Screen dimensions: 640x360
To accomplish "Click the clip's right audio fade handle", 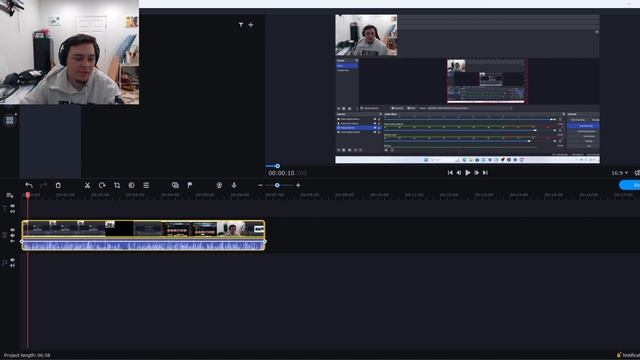I will (x=265, y=242).
